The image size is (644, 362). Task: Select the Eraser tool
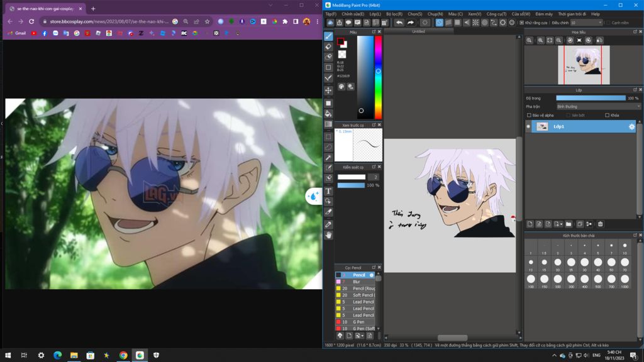[x=328, y=47]
